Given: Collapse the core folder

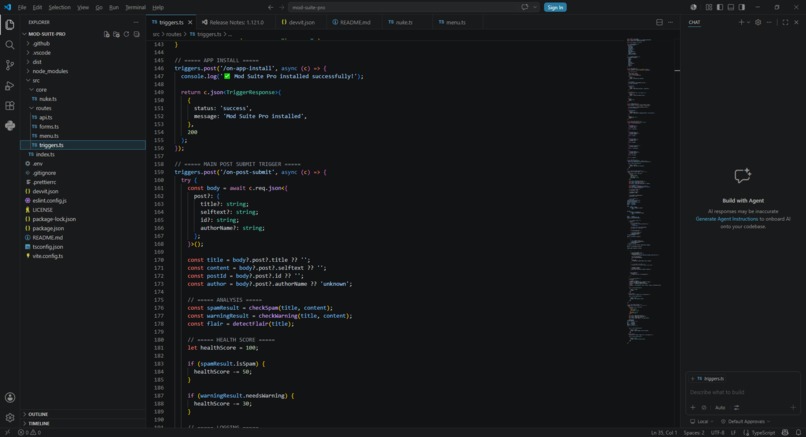Looking at the screenshot, I should 83,89.
